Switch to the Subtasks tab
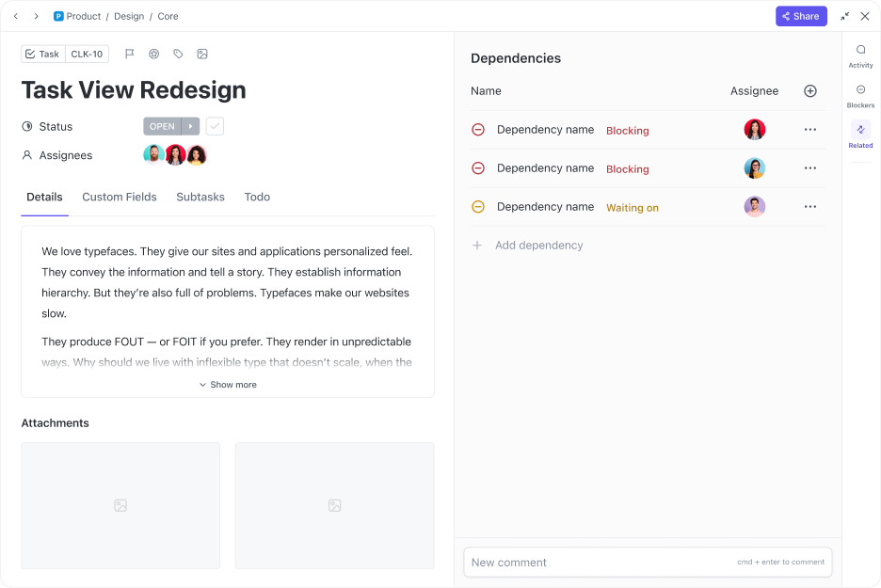 [200, 197]
